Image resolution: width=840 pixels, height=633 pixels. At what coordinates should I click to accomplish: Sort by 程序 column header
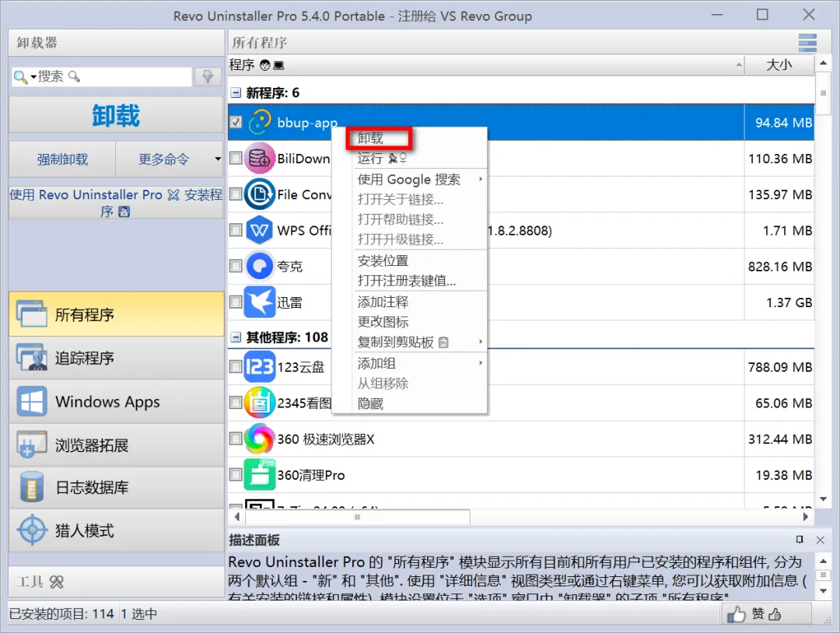(486, 65)
